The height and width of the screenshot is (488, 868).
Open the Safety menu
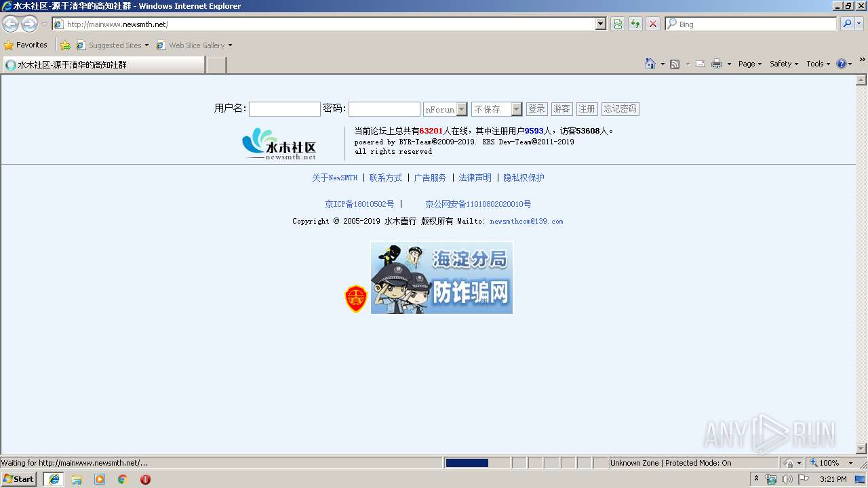coord(784,64)
